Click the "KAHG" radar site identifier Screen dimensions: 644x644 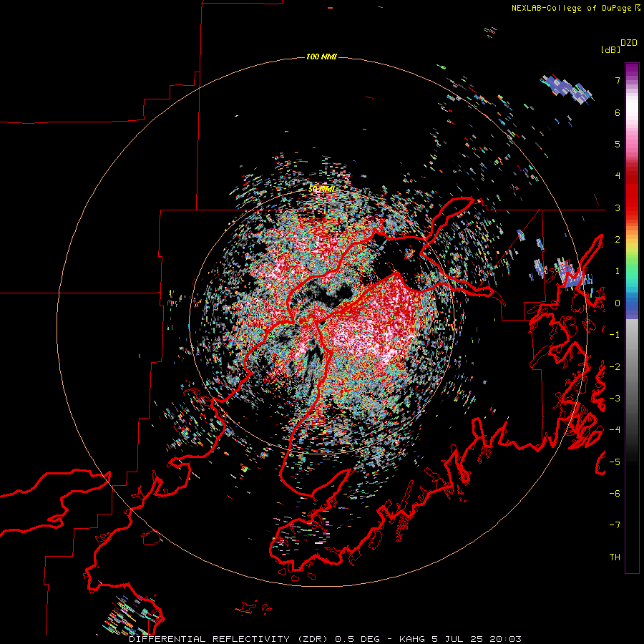(413, 639)
